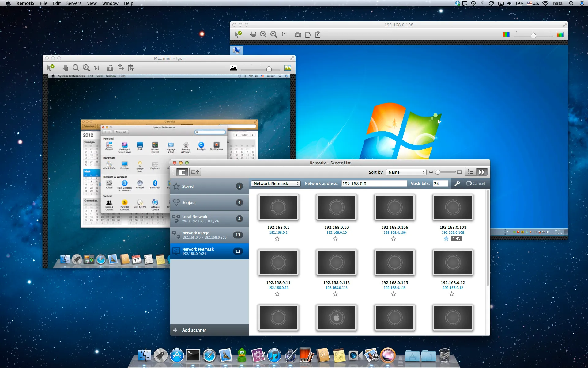
Task: Click the Add scanner plus icon
Action: pos(175,330)
